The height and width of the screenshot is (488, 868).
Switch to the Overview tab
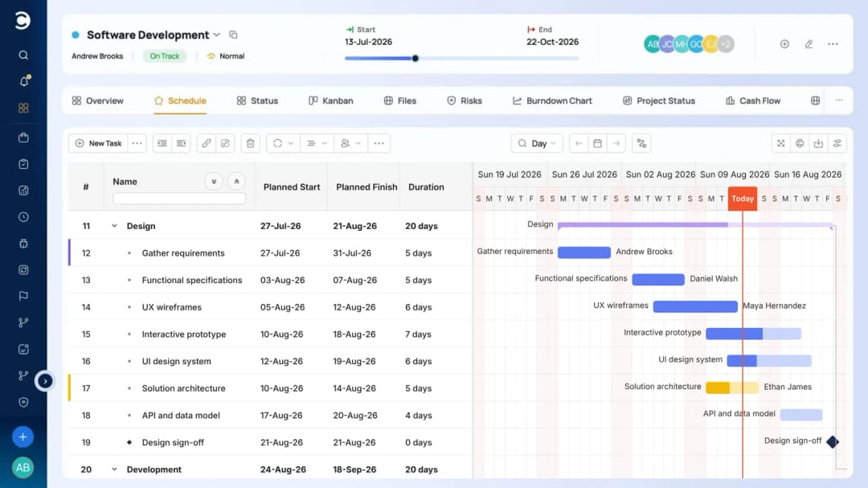coord(97,100)
